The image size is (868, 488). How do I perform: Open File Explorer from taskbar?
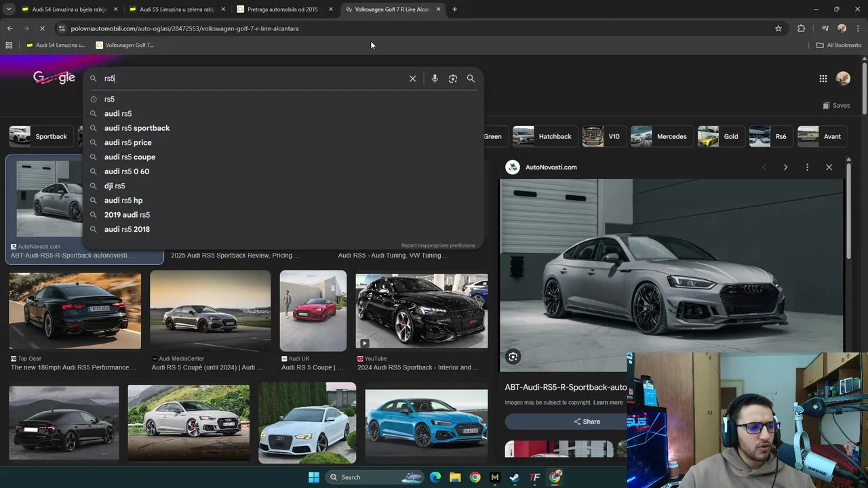pyautogui.click(x=455, y=477)
